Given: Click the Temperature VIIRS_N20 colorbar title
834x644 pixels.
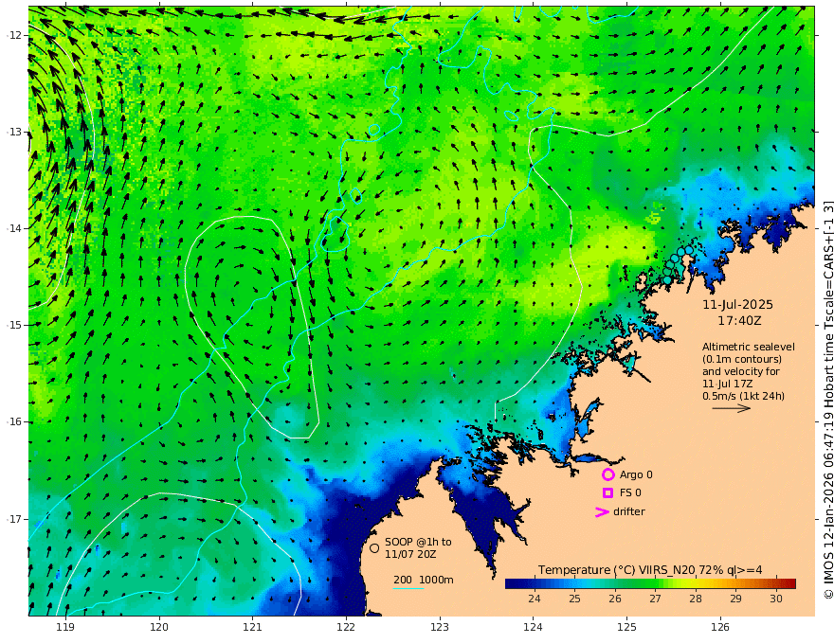Looking at the screenshot, I should tap(650, 570).
